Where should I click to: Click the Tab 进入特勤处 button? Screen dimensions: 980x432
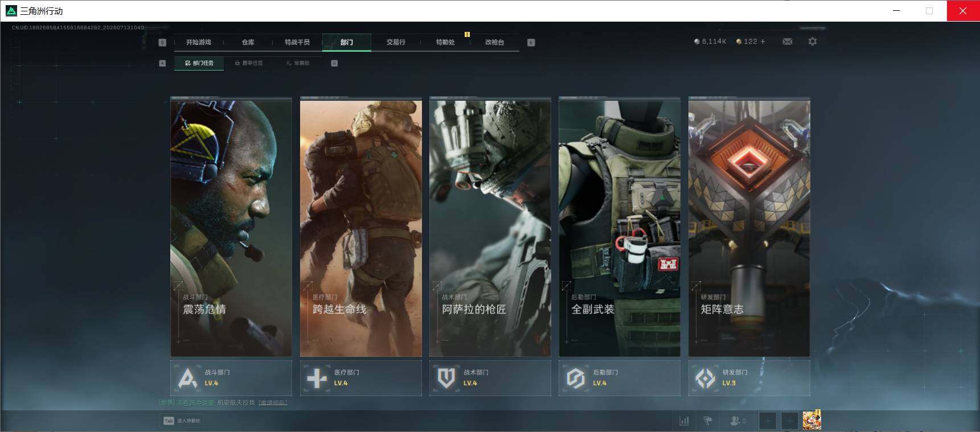pyautogui.click(x=182, y=421)
